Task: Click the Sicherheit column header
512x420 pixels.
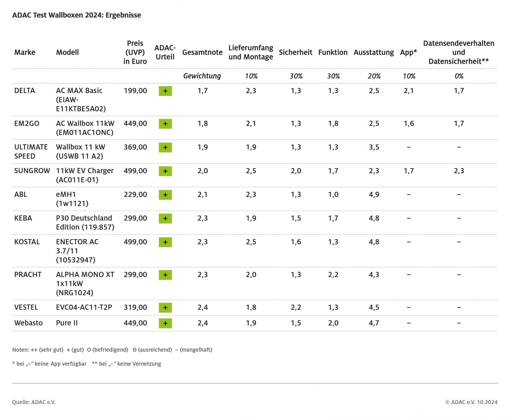Action: 295,52
